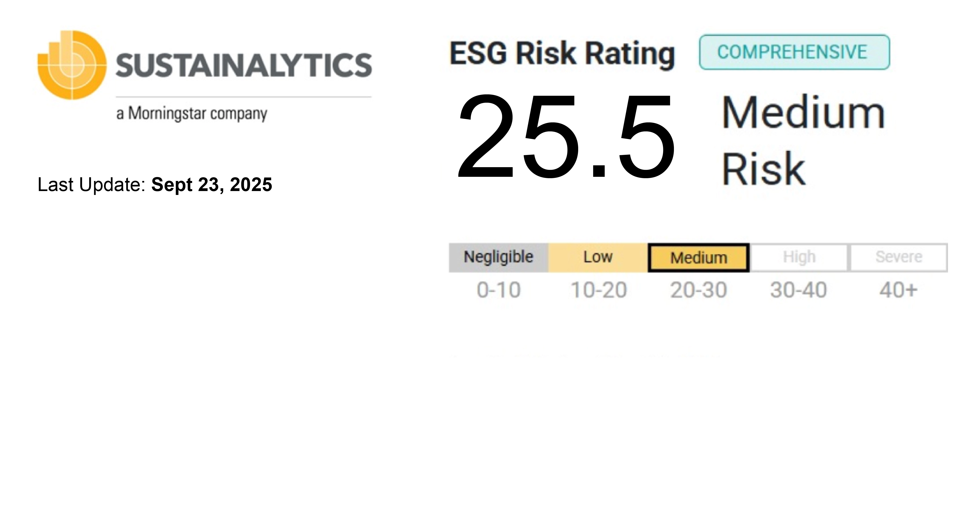The image size is (980, 521).
Task: Click the 30-40 range label
Action: 799,290
